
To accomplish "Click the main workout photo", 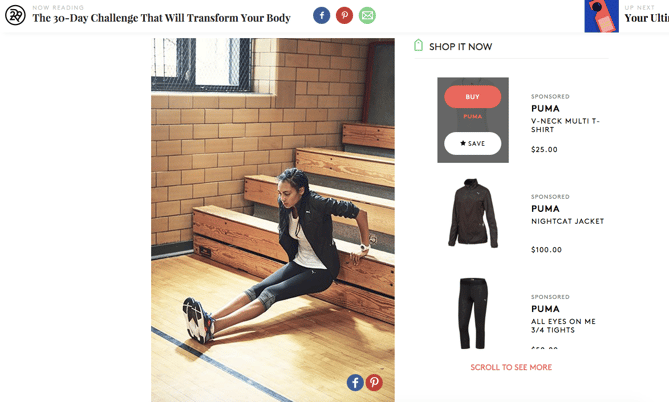I will pyautogui.click(x=273, y=220).
